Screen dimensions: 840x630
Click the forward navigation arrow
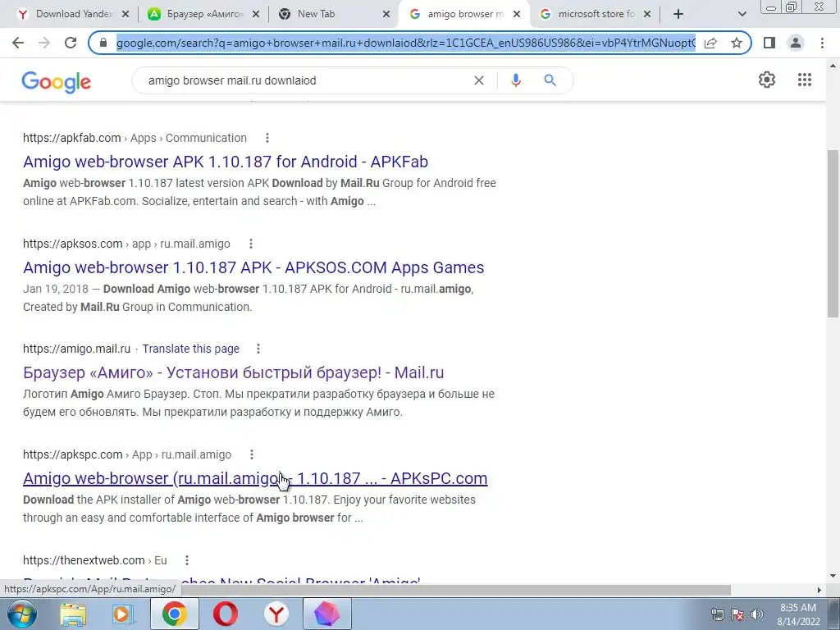44,43
